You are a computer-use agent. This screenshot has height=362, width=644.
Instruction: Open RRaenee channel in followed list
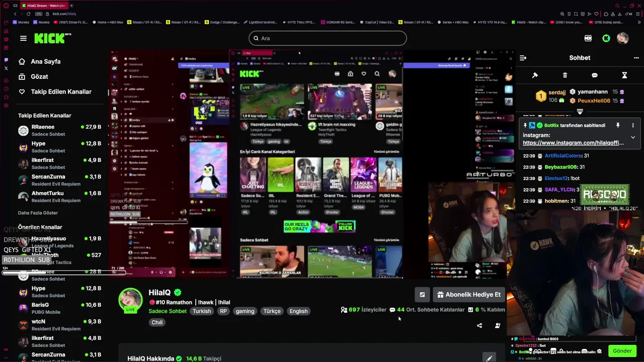tap(59, 130)
